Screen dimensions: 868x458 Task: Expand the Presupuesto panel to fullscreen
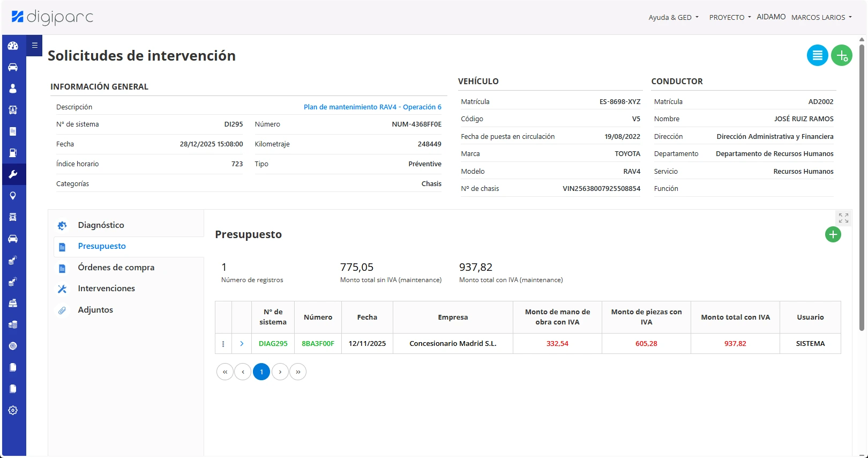point(843,218)
